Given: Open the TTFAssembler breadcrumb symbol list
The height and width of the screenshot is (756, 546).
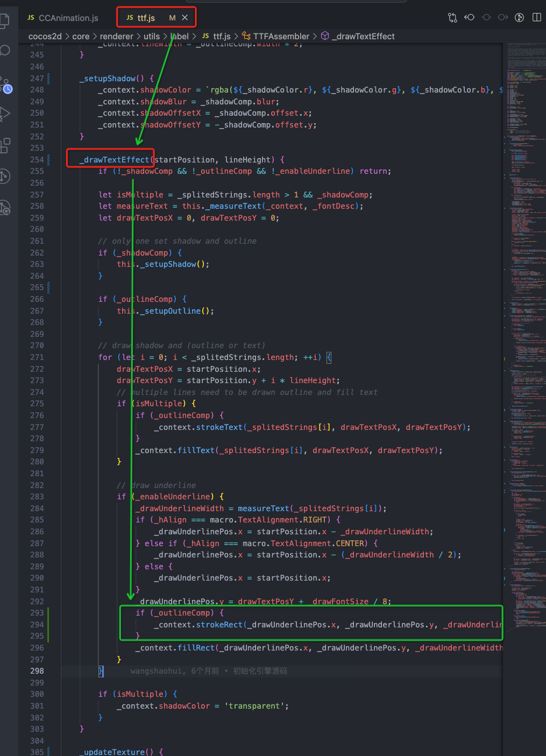Looking at the screenshot, I should click(281, 36).
